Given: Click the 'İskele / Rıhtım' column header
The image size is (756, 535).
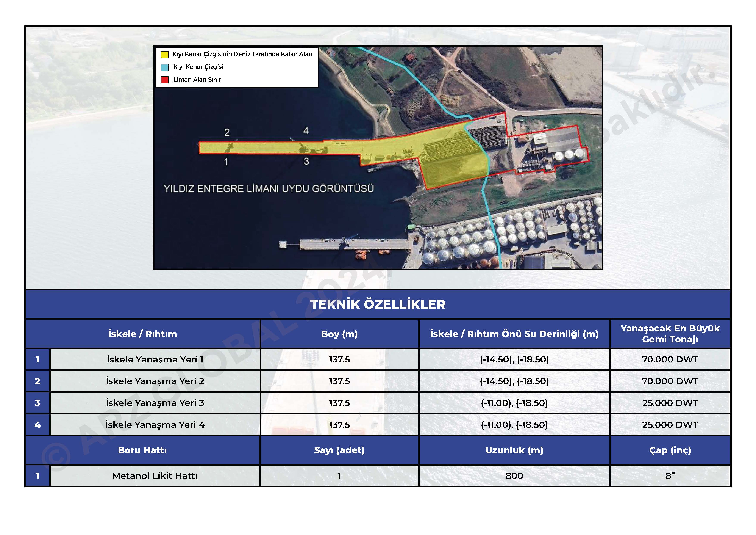Looking at the screenshot, I should click(143, 334).
